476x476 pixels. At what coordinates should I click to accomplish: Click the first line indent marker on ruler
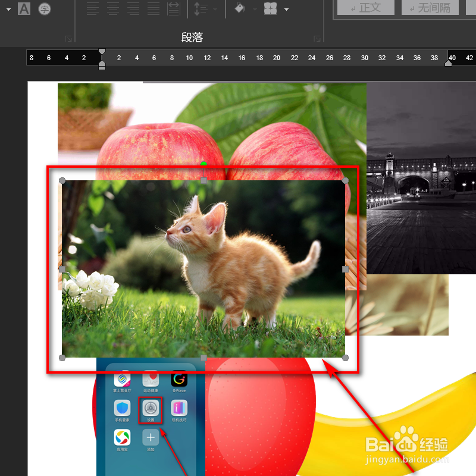[x=102, y=52]
